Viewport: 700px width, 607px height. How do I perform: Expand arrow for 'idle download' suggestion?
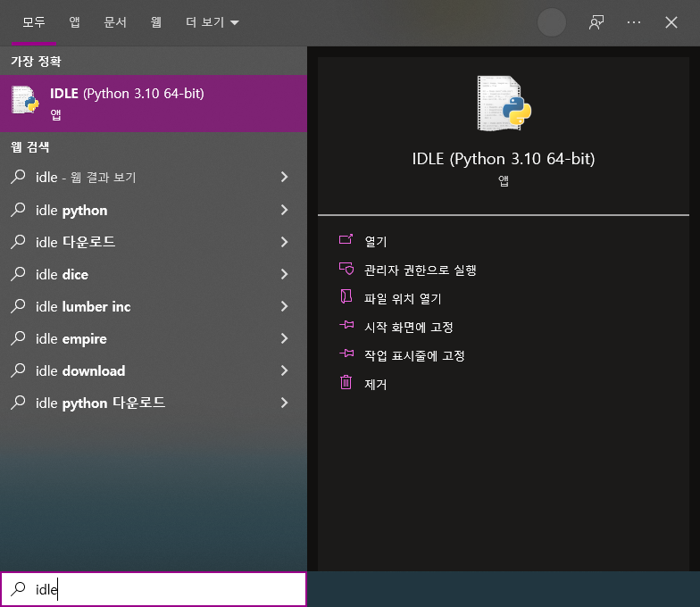pyautogui.click(x=284, y=370)
